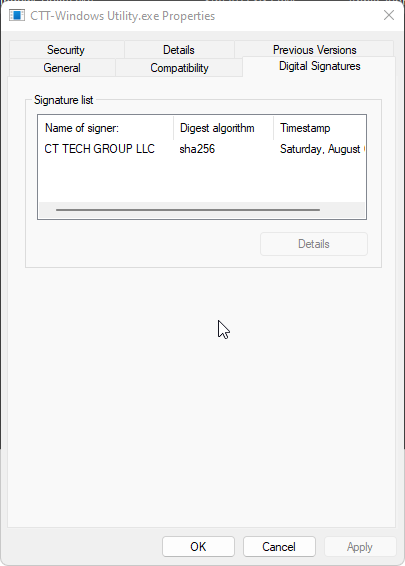
Task: Click the sha256 cell in the signature row
Action: 197,149
